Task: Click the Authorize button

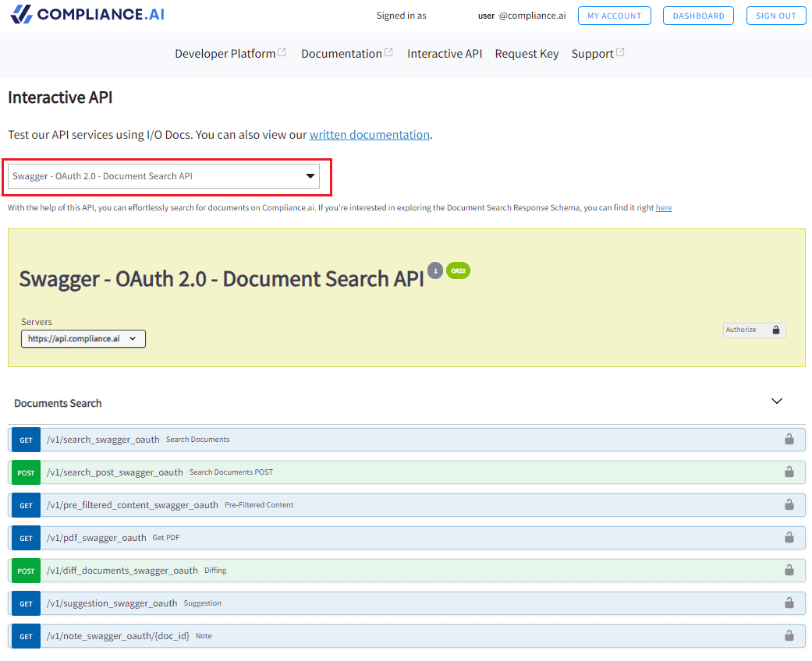Action: pos(754,330)
